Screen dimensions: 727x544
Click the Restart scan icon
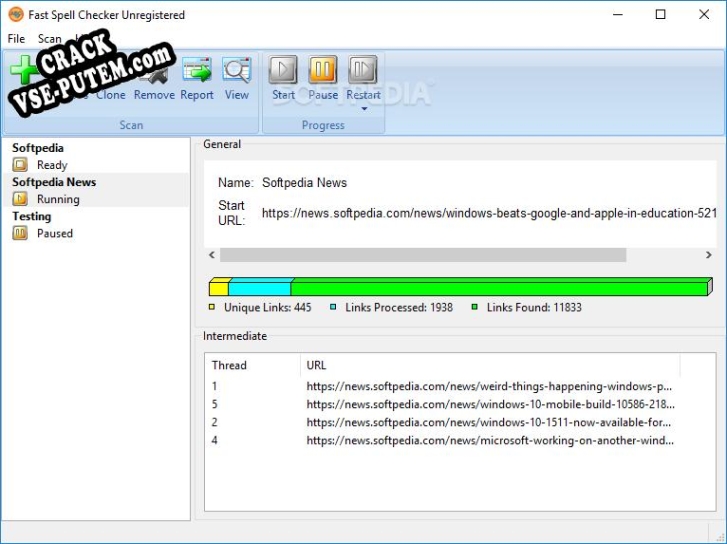(363, 70)
